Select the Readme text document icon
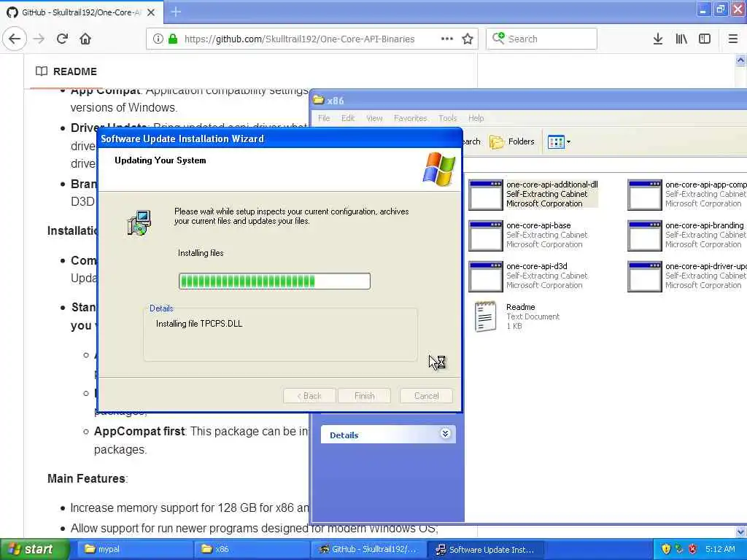 pyautogui.click(x=485, y=316)
